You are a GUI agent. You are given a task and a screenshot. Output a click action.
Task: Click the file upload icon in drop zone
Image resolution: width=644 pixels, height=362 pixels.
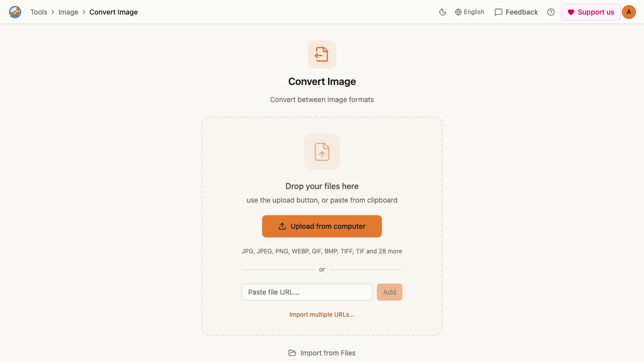click(x=322, y=152)
